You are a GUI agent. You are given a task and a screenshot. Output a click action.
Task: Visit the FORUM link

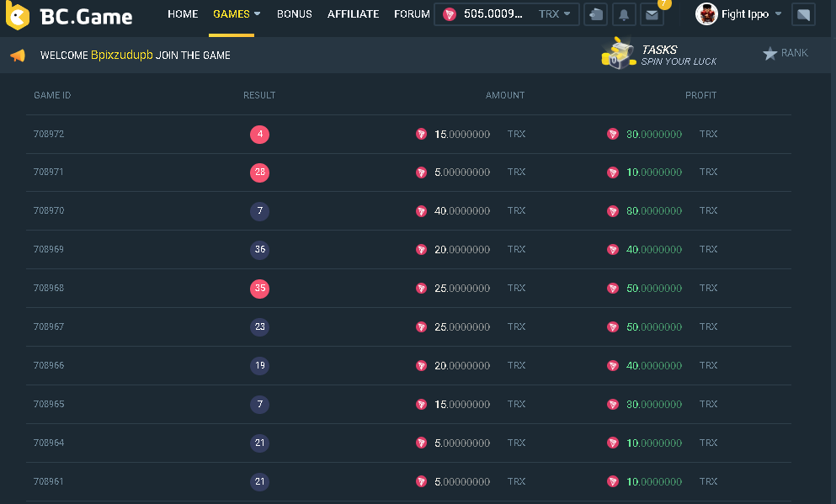412,14
